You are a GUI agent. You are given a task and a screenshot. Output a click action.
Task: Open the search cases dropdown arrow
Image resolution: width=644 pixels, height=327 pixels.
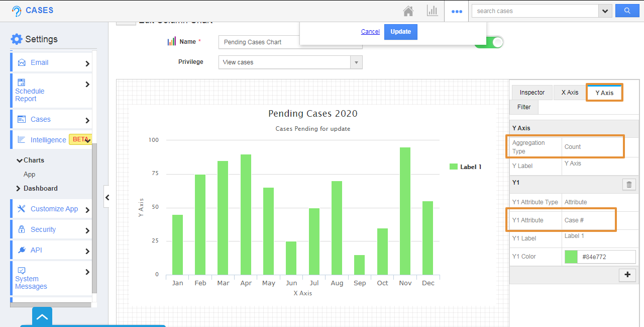[605, 11]
